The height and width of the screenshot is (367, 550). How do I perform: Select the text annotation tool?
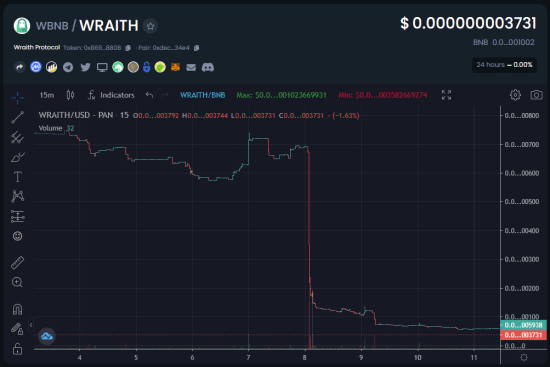click(18, 177)
